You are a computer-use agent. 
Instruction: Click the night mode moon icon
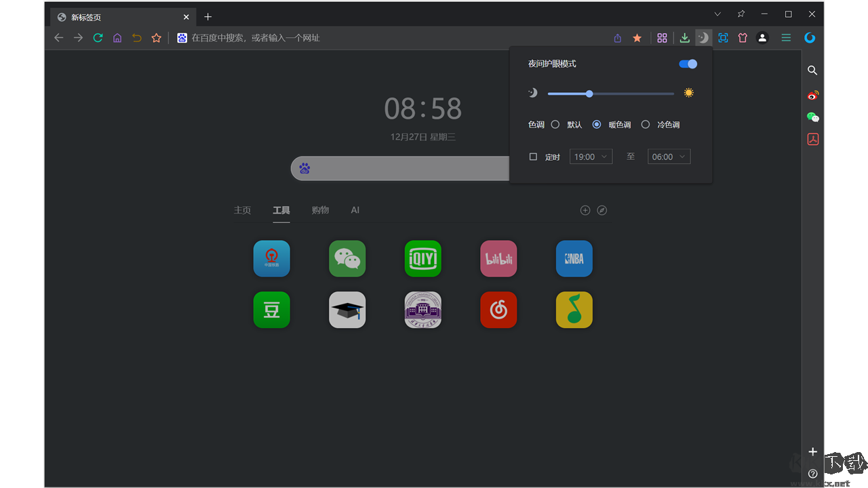pos(703,38)
